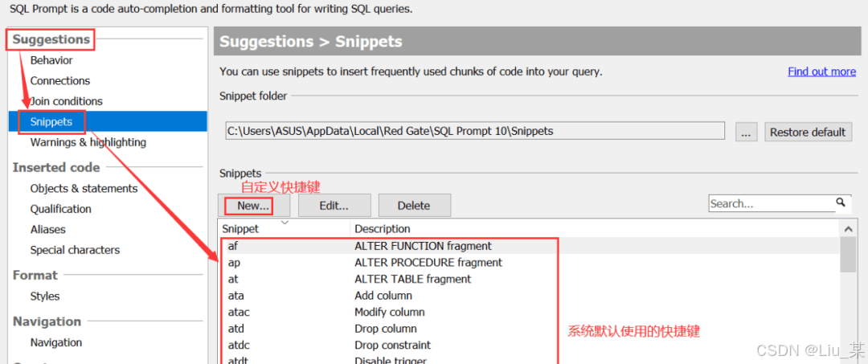Click the snippet folder browse (...) button
The height and width of the screenshot is (364, 868).
pos(746,132)
